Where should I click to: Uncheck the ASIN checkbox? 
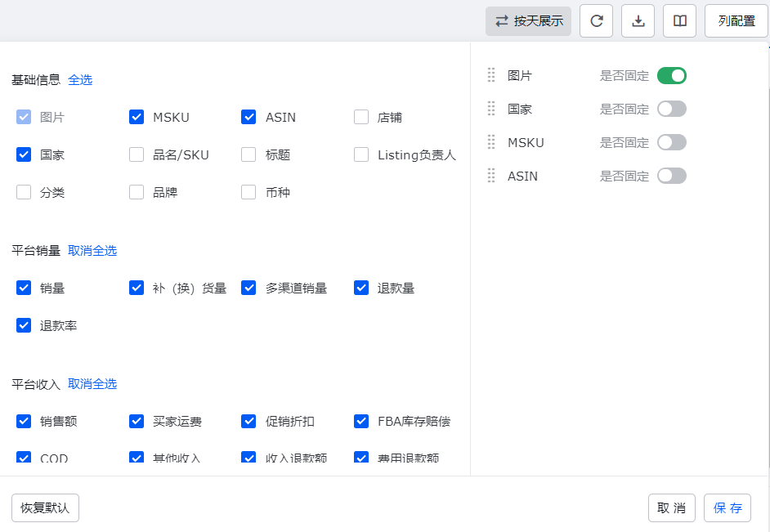tap(248, 117)
